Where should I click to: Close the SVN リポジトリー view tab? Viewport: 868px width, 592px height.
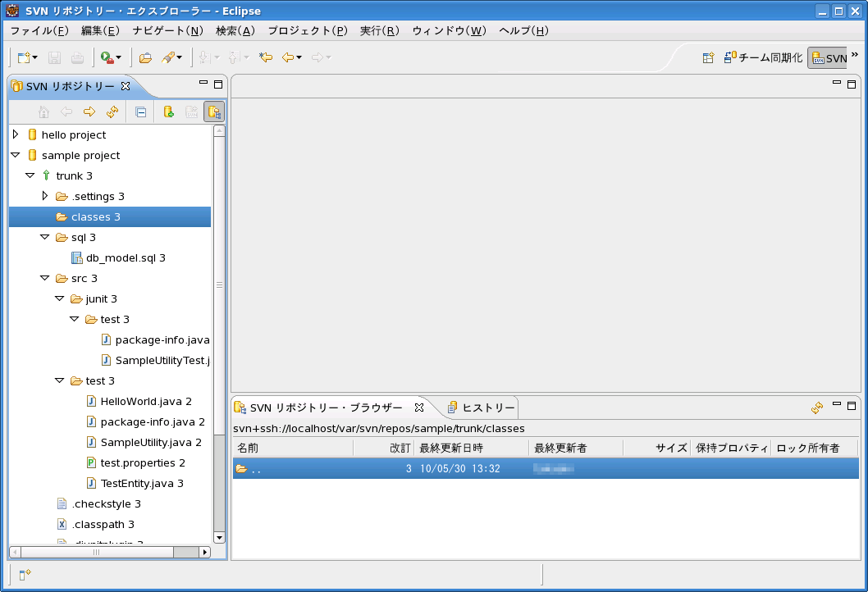(x=126, y=86)
